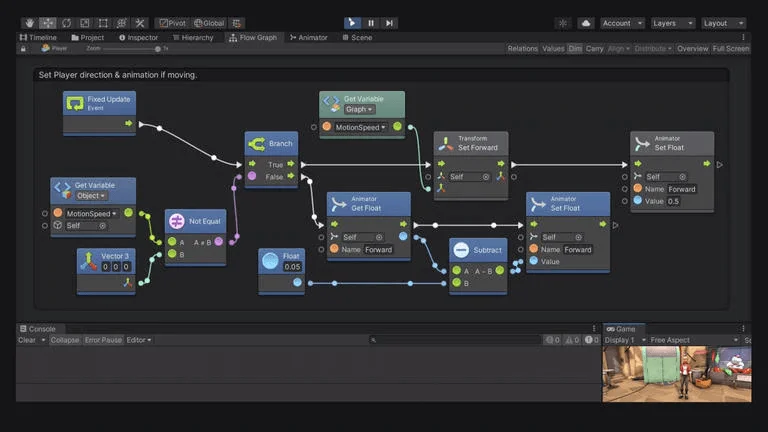The width and height of the screenshot is (768, 432).
Task: Switch to the Timeline tab
Action: coord(38,37)
